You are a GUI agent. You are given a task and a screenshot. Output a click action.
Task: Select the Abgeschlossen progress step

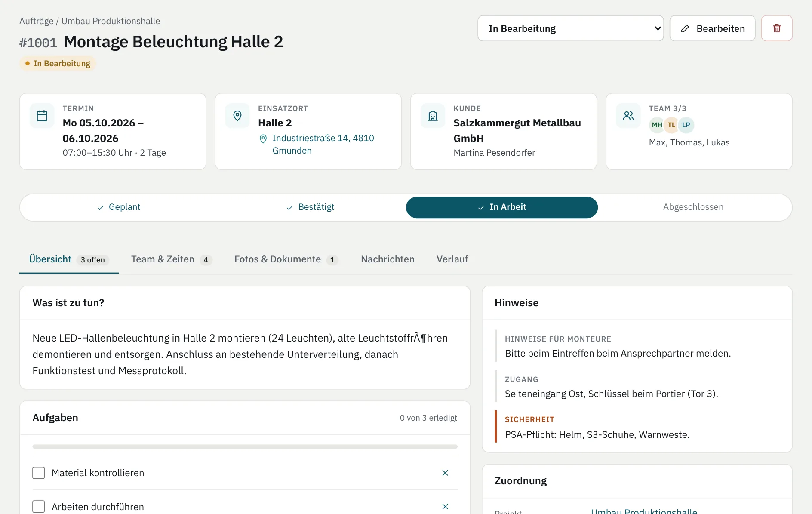click(693, 207)
